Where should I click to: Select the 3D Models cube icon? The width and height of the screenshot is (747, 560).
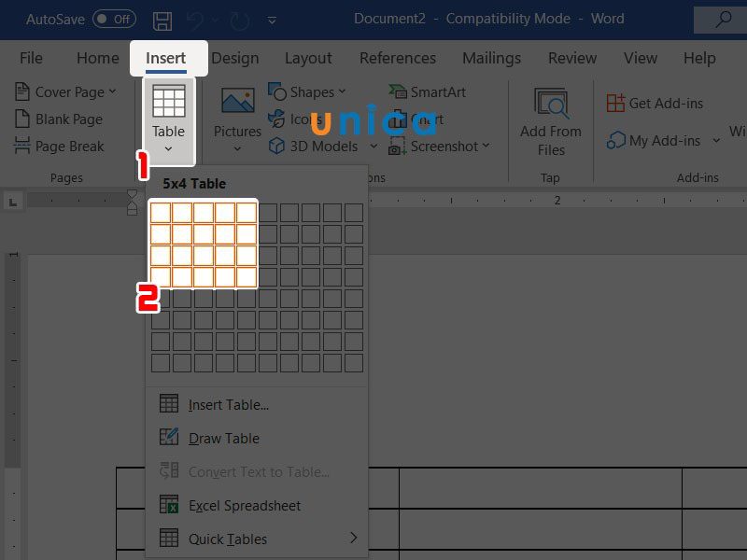click(276, 146)
